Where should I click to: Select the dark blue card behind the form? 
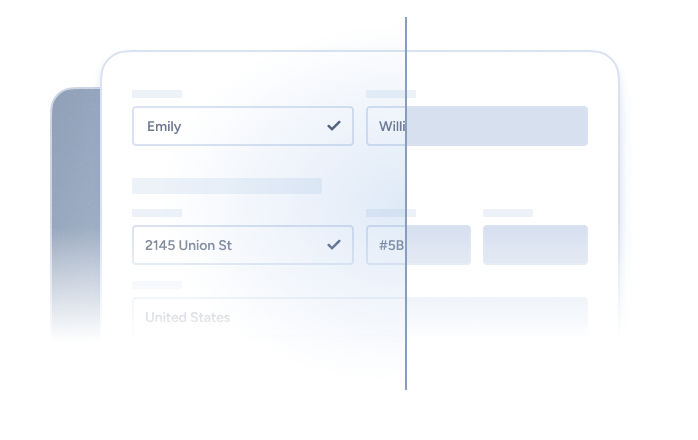point(75,200)
